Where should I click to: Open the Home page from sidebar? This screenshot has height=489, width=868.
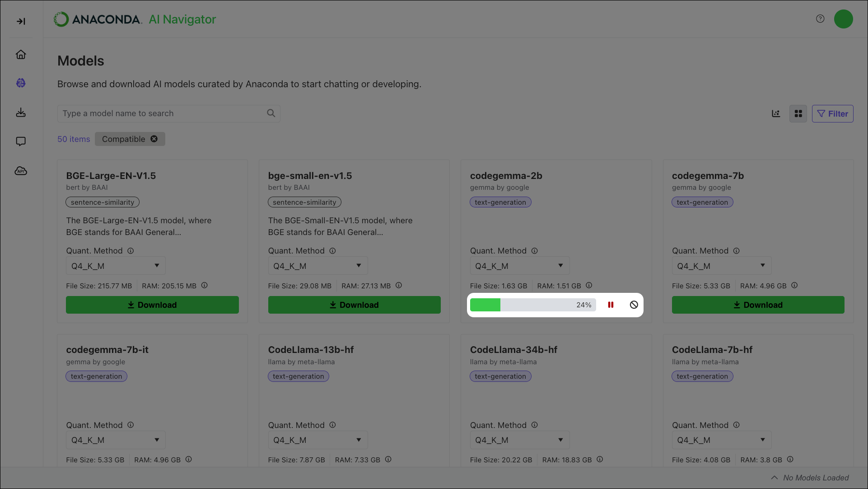pyautogui.click(x=21, y=54)
